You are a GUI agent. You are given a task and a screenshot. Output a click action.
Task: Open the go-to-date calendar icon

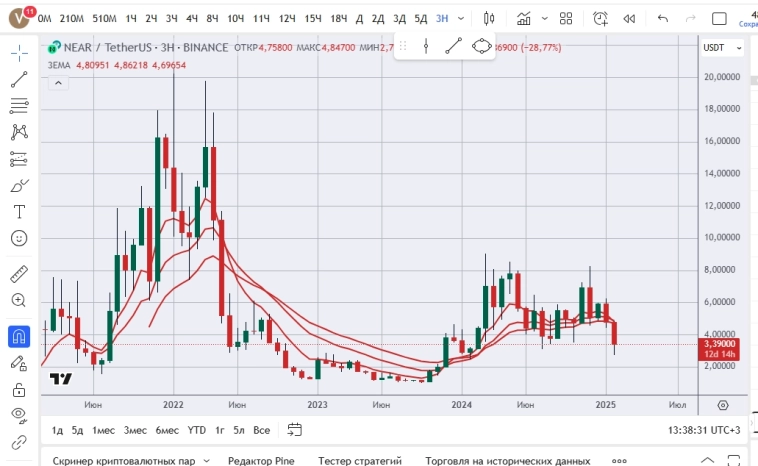click(294, 430)
